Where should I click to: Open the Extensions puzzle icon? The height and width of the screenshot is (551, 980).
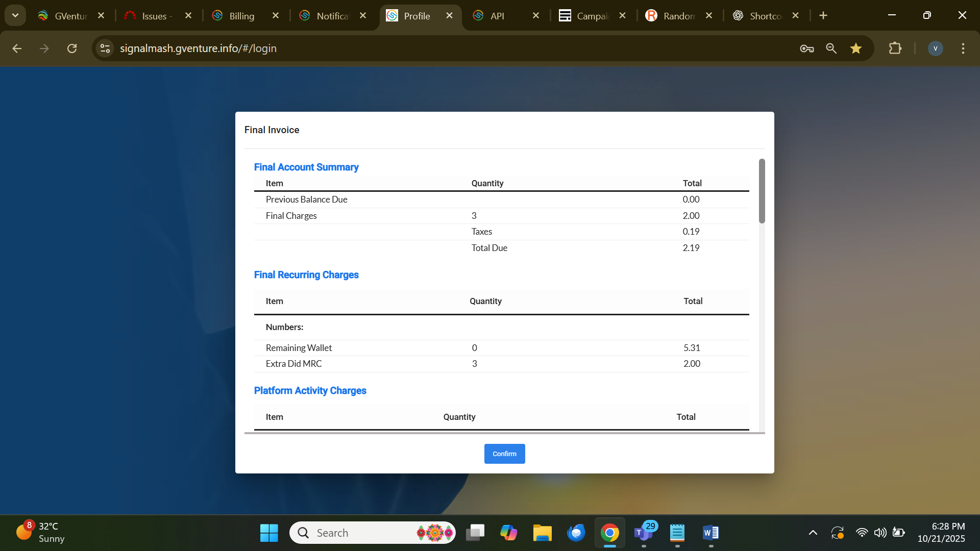point(895,48)
